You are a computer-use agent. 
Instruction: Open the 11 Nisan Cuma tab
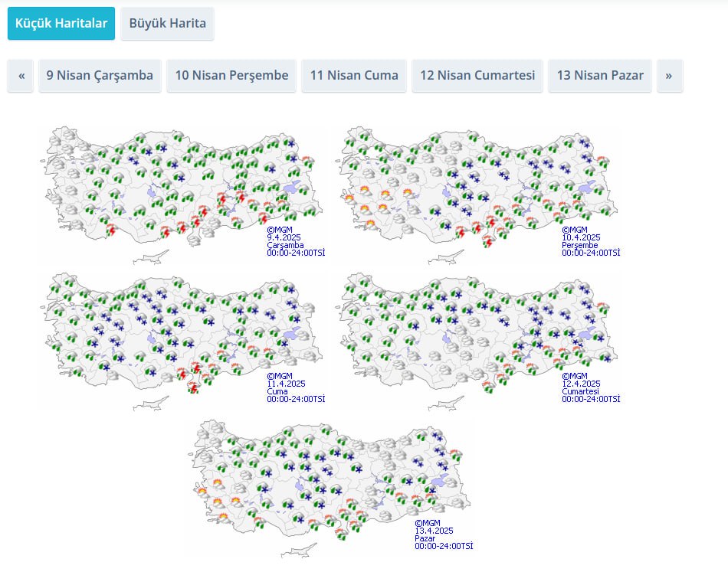(x=354, y=75)
